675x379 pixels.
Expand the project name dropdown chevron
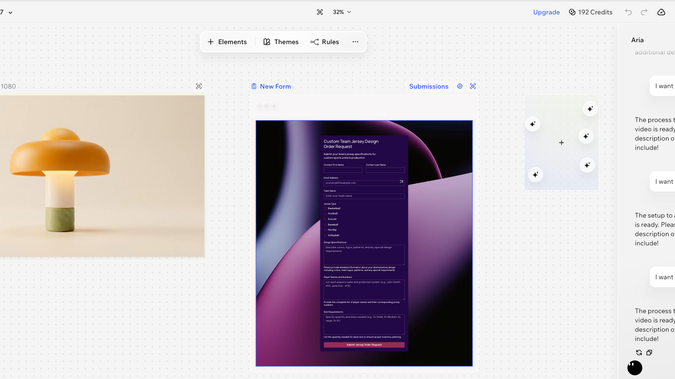10,12
